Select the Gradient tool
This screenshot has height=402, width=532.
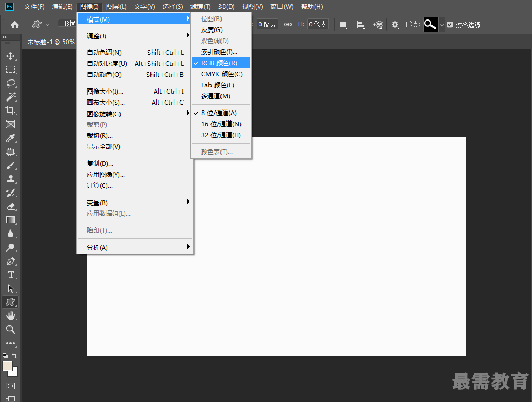pyautogui.click(x=11, y=220)
